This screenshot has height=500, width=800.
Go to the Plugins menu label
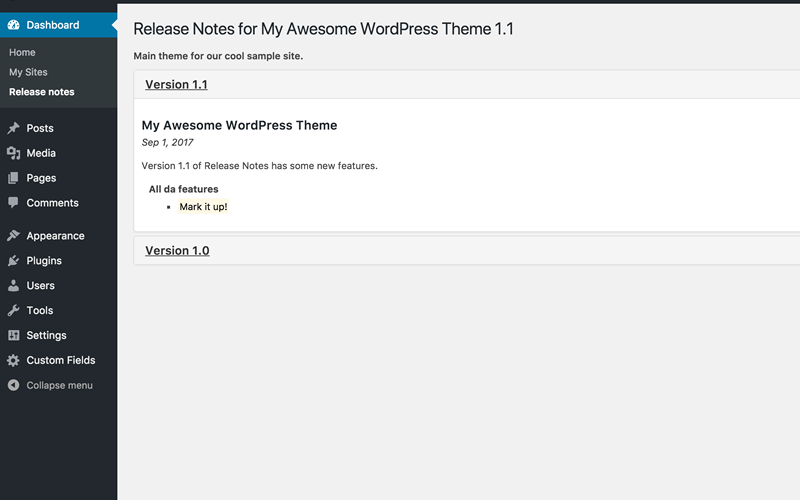point(44,261)
